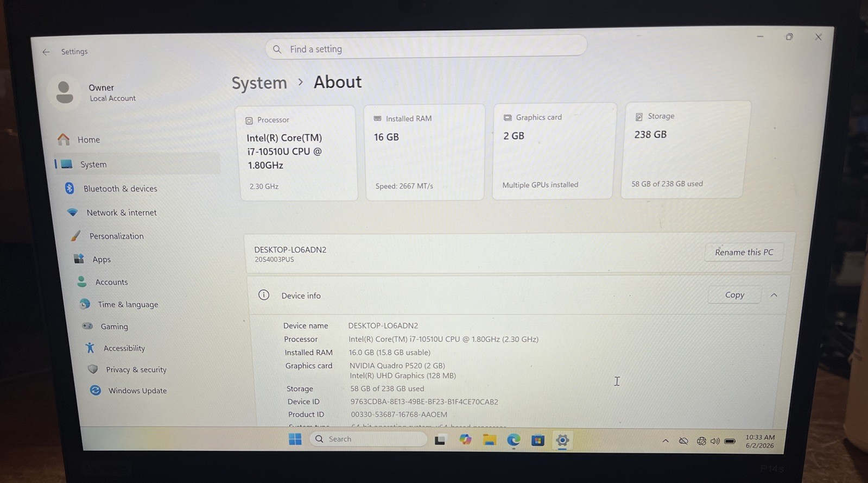
Task: Show hidden tray icons chevron
Action: (666, 441)
